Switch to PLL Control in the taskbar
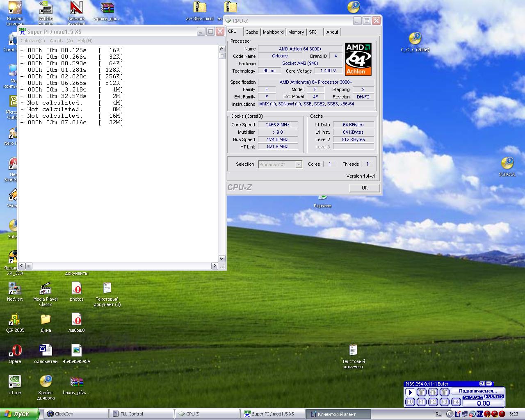 pos(141,414)
